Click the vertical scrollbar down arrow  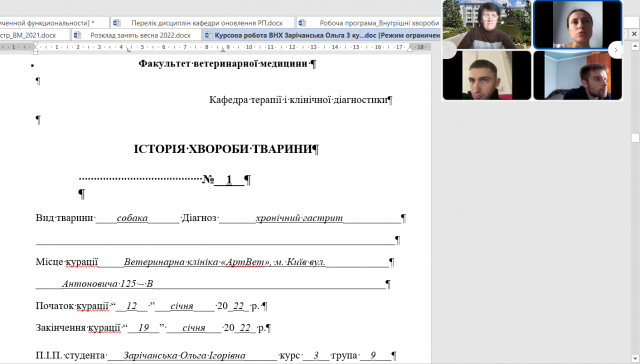point(635,359)
